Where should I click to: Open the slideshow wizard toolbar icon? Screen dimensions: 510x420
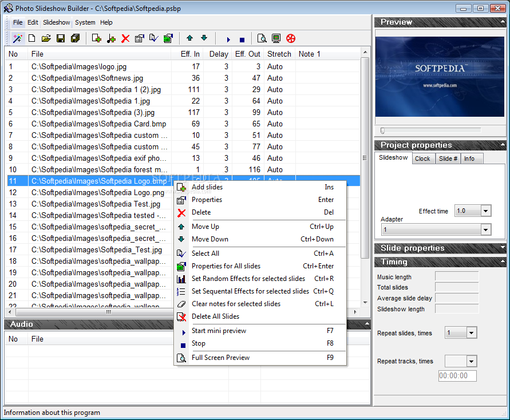coord(18,38)
